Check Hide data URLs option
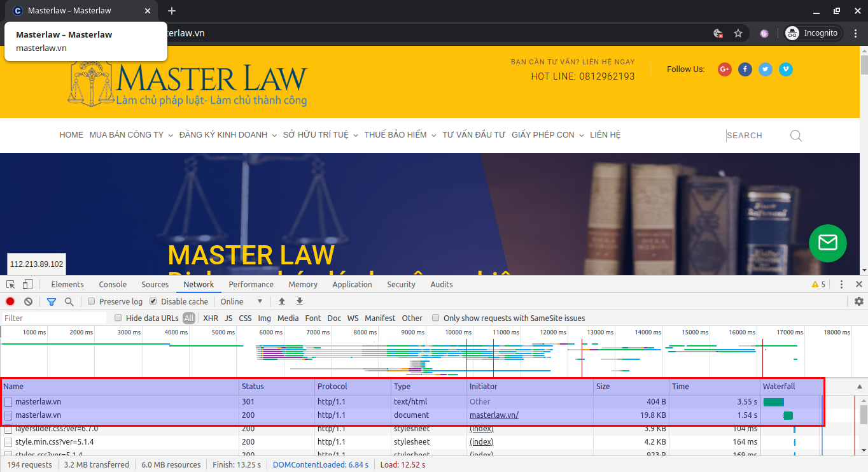 [x=118, y=318]
